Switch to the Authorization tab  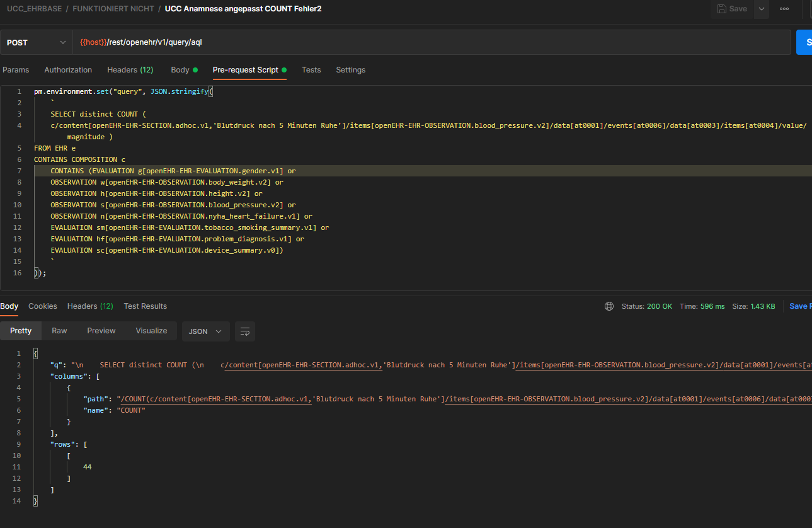point(68,70)
